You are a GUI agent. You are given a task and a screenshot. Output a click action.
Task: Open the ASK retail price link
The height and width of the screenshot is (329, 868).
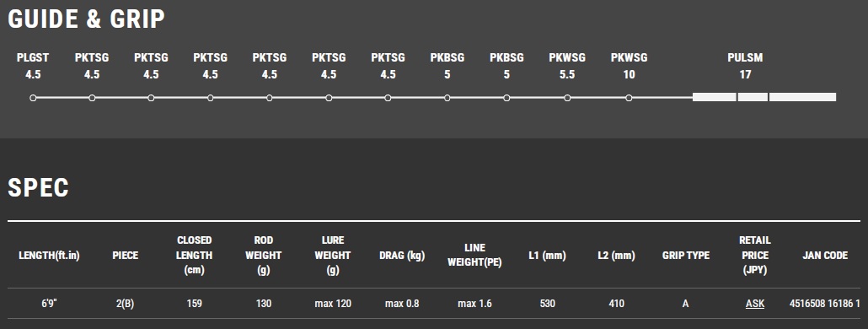point(755,304)
